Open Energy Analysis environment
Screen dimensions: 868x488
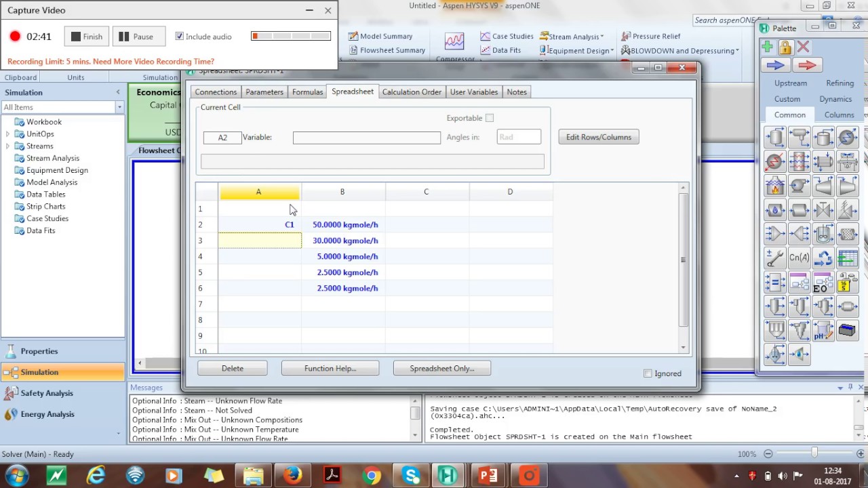click(x=63, y=414)
